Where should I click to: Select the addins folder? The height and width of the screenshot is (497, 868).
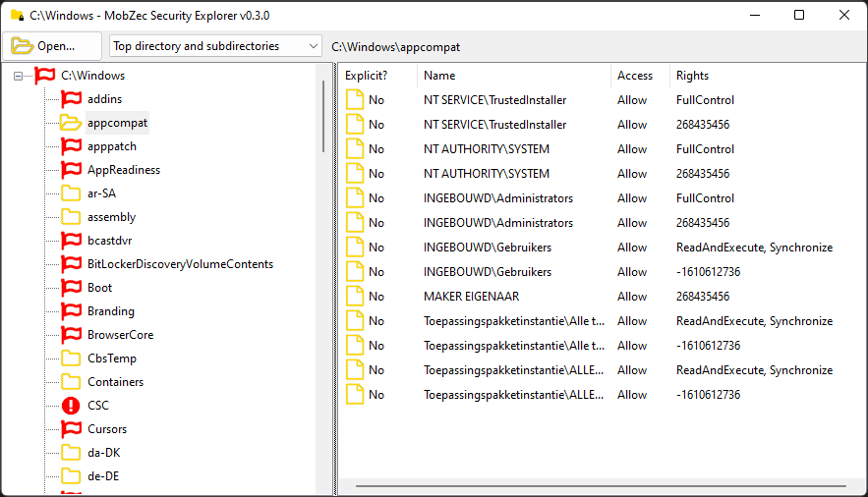click(104, 99)
